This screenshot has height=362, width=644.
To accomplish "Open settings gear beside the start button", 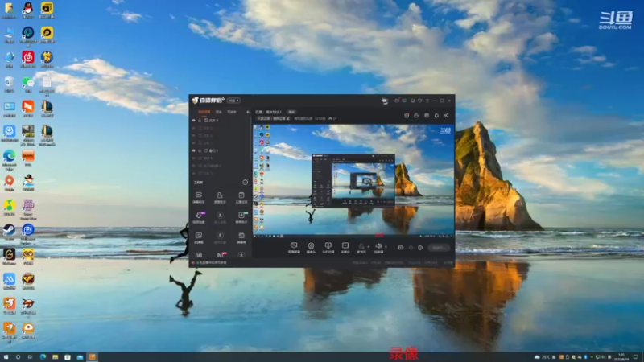I will pyautogui.click(x=420, y=248).
